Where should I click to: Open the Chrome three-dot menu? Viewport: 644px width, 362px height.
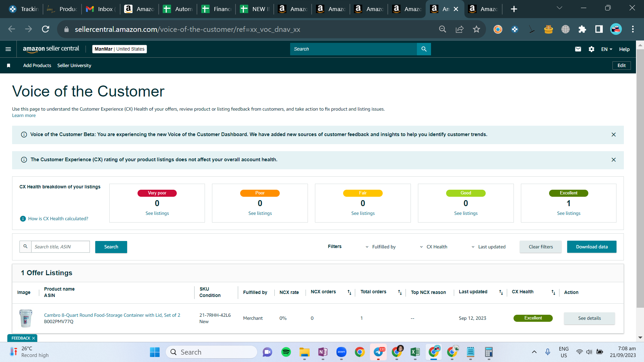point(633,29)
